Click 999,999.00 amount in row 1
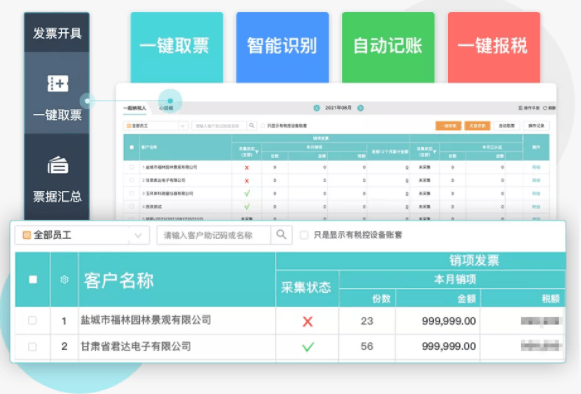 pyautogui.click(x=449, y=321)
